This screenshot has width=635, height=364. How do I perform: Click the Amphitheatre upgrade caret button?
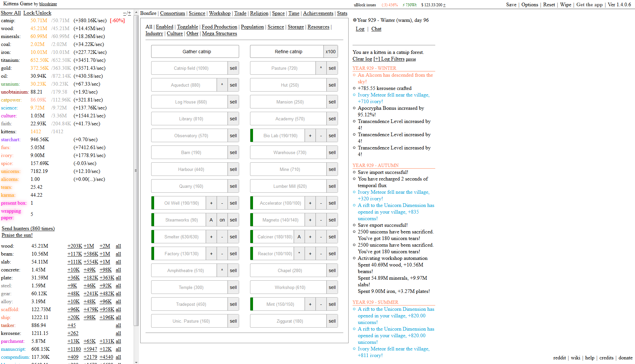click(222, 270)
